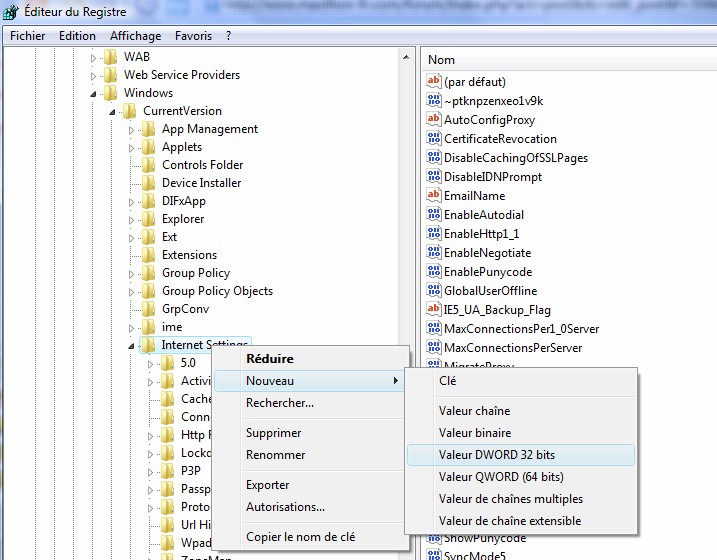Click the EnableAutodial DWORD icon
Viewport: 717px width, 560px height.
(433, 214)
